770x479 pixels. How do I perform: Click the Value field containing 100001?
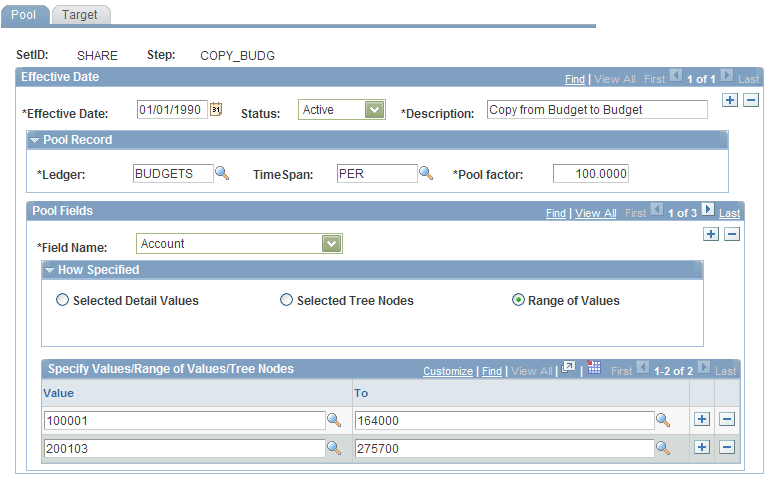[185, 421]
